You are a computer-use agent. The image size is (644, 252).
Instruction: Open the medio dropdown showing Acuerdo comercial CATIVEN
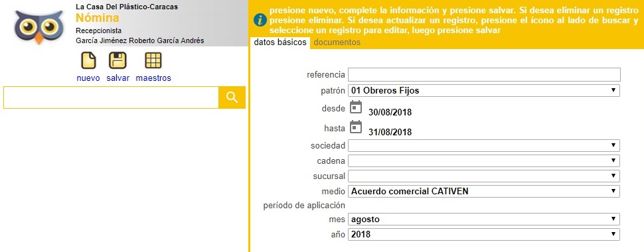click(x=484, y=191)
